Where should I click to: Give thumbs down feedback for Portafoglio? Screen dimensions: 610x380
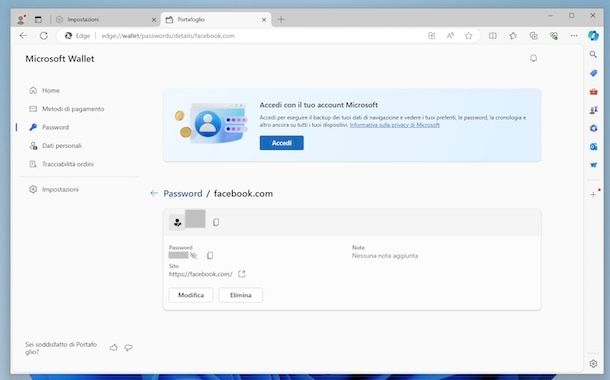point(128,347)
